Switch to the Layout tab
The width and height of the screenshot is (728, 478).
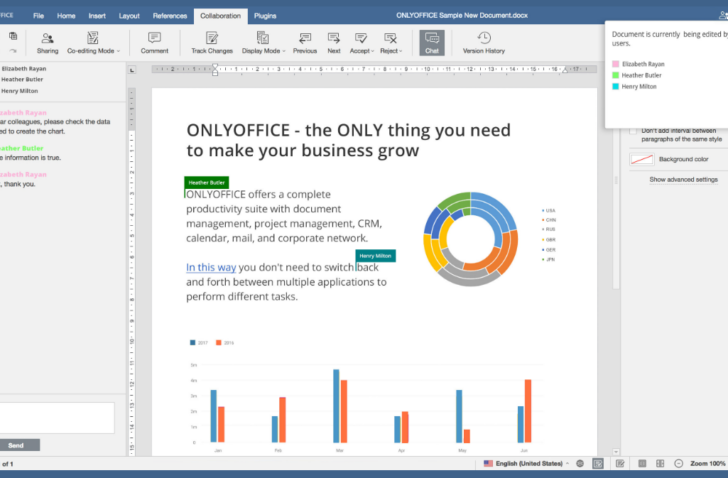click(129, 16)
